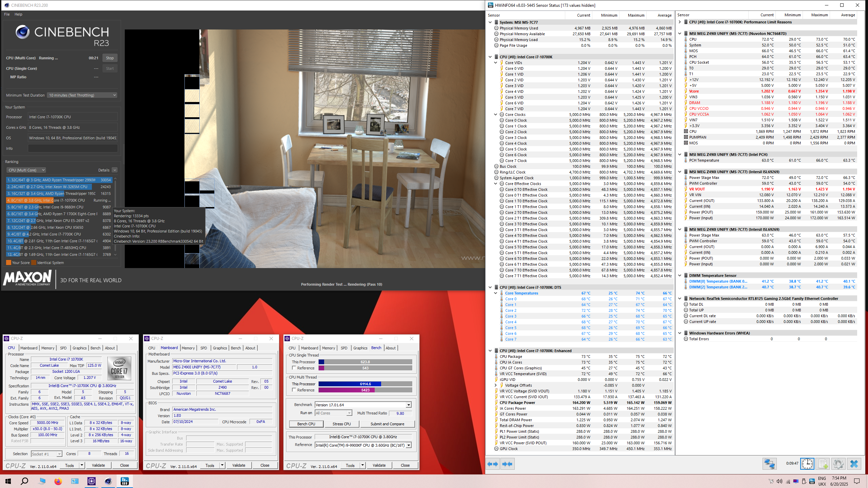The image size is (868, 488).
Task: Open About tab in first CPU-Z window
Action: pyautogui.click(x=110, y=348)
